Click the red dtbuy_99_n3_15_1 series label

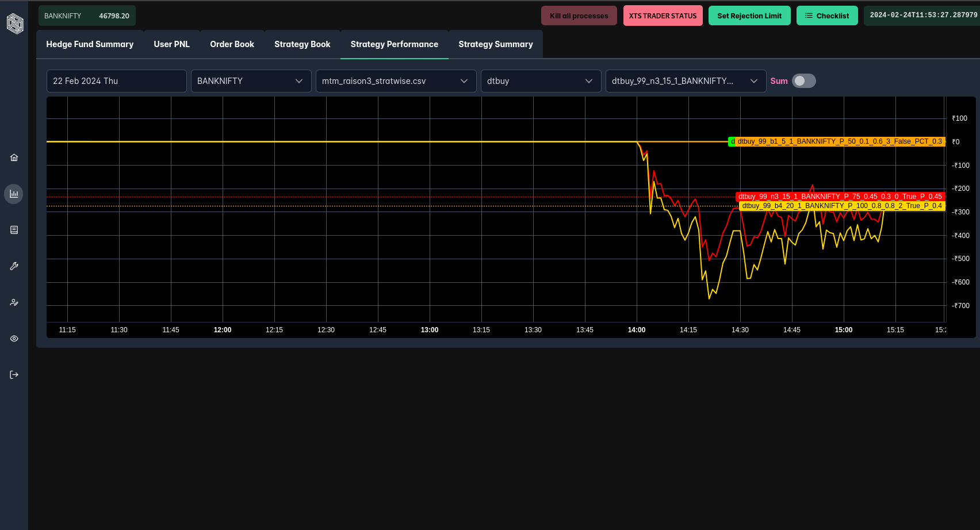click(840, 197)
